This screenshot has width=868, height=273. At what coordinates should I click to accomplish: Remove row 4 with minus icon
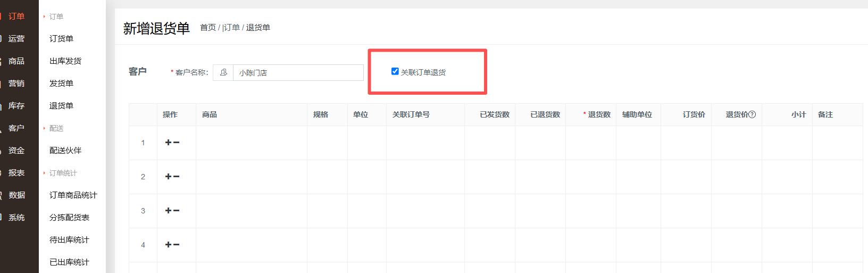(177, 245)
